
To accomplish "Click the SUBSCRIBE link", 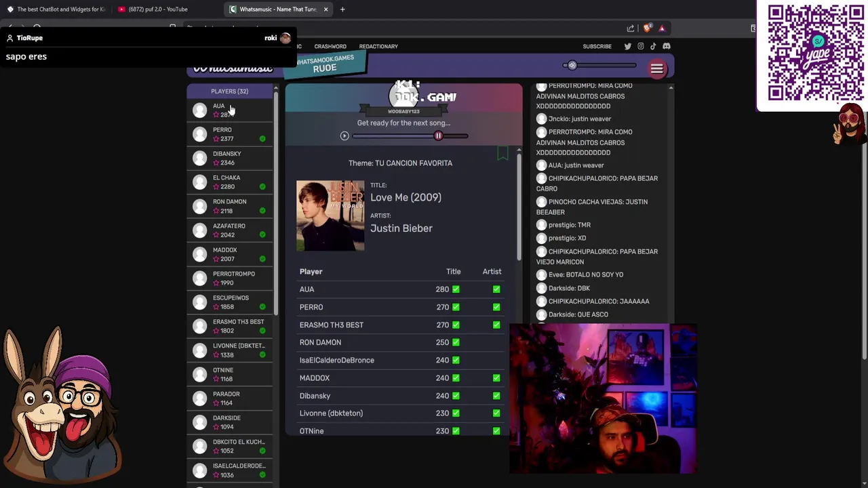I will point(597,46).
